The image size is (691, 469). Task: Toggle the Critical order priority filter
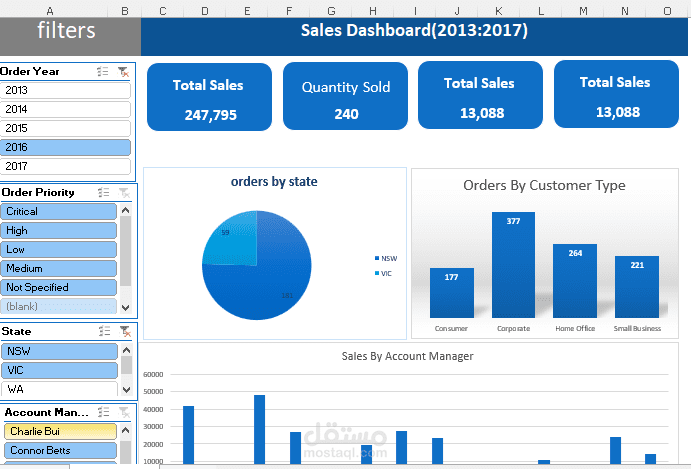click(60, 211)
